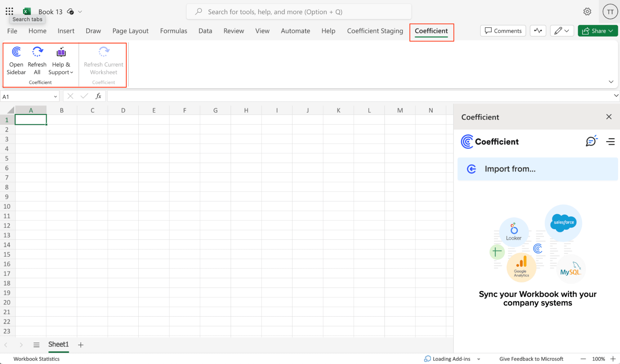The image size is (620, 364).
Task: Toggle the Comments panel open
Action: [x=503, y=30]
